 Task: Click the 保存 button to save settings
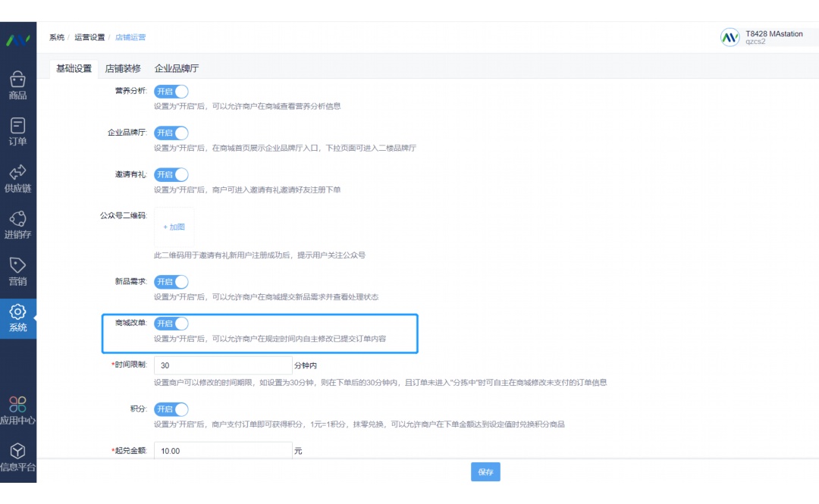pyautogui.click(x=485, y=471)
